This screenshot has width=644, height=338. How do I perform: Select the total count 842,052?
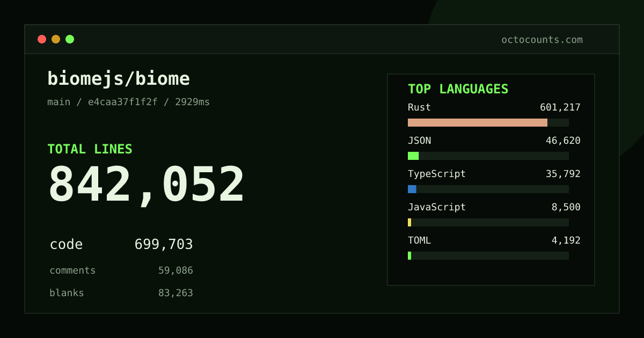[x=146, y=185]
